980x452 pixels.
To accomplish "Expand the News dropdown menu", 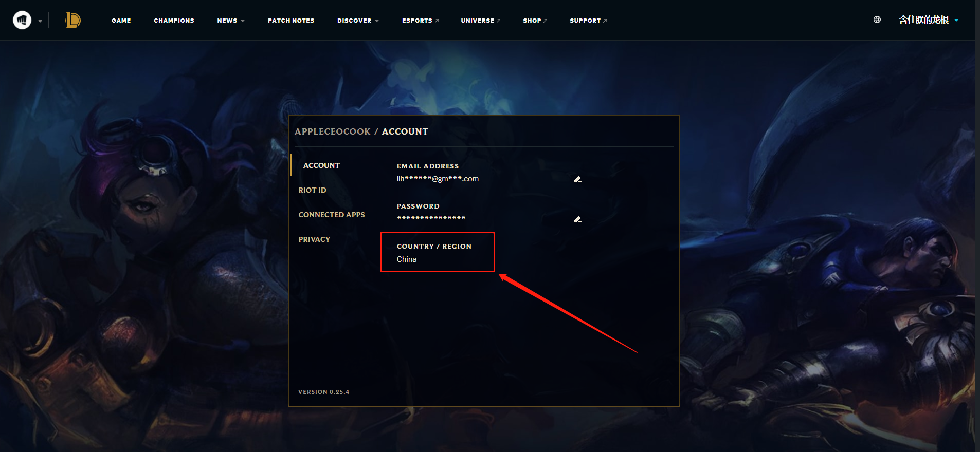I will (x=231, y=21).
